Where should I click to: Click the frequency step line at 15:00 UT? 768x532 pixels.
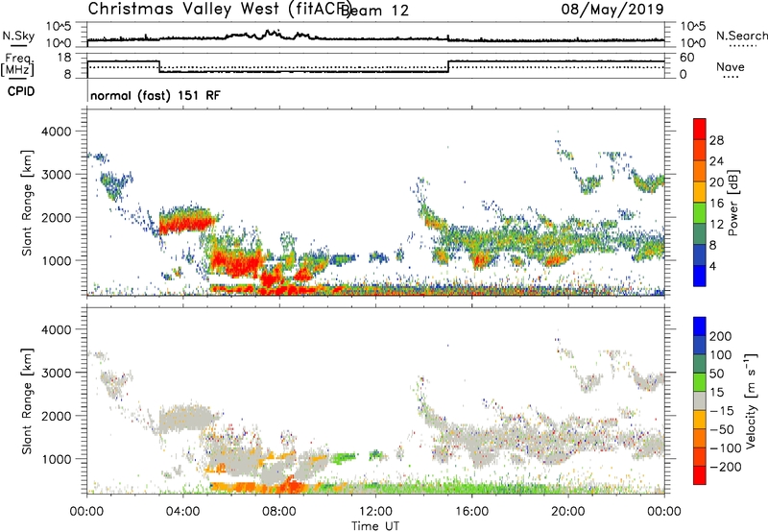[x=448, y=66]
